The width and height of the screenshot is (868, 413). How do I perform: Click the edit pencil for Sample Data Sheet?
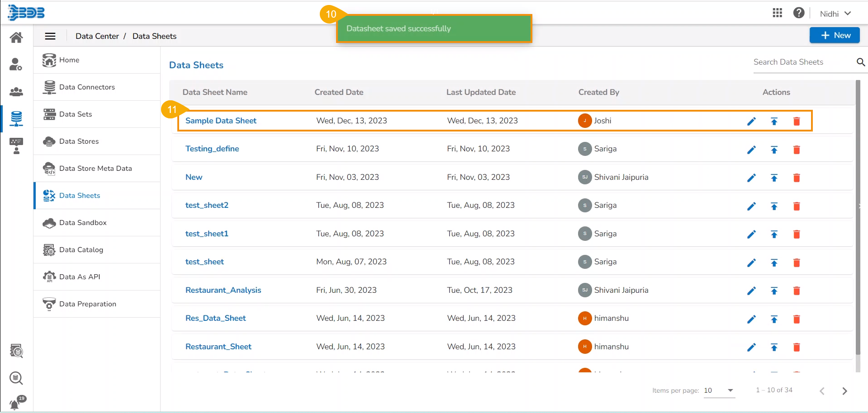coord(751,121)
